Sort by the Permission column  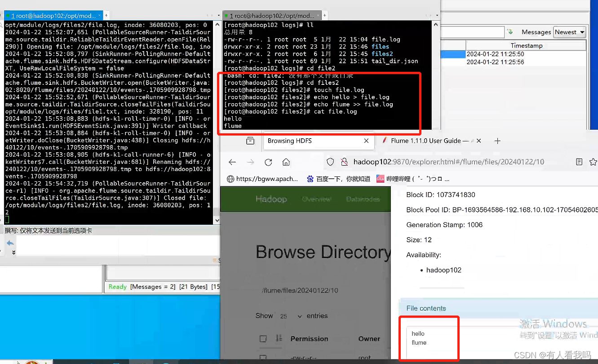point(310,339)
